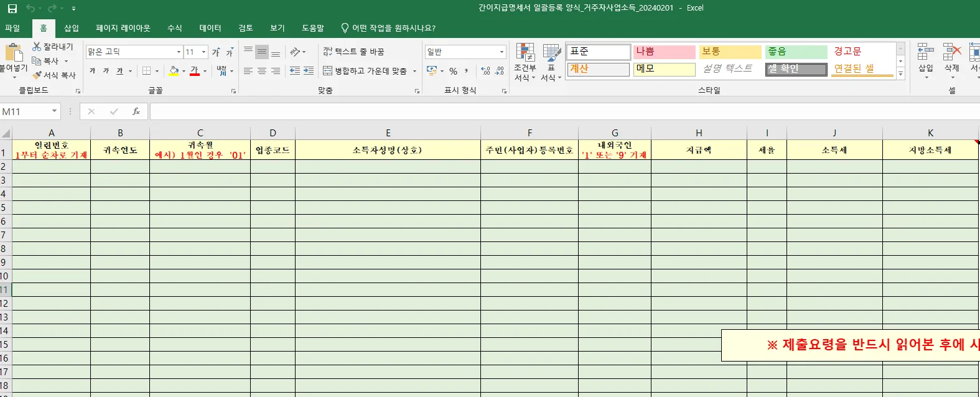This screenshot has height=397, width=980.
Task: Apply comma style number format
Action: [x=466, y=71]
